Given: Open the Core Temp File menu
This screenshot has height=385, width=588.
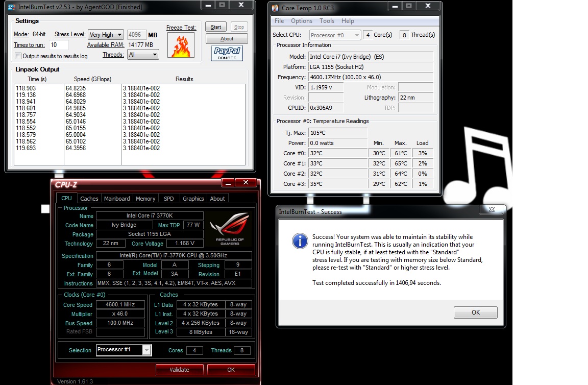Looking at the screenshot, I should [x=279, y=21].
